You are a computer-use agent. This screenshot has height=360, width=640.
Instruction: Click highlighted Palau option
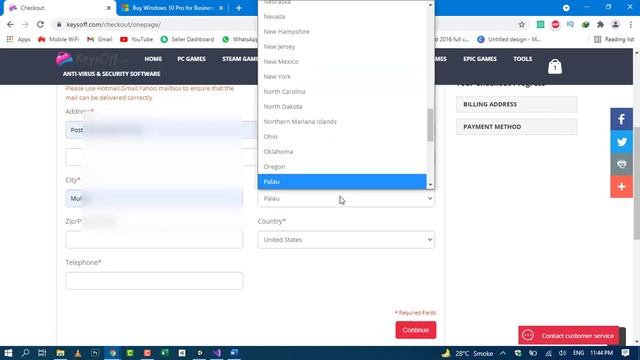(x=342, y=182)
